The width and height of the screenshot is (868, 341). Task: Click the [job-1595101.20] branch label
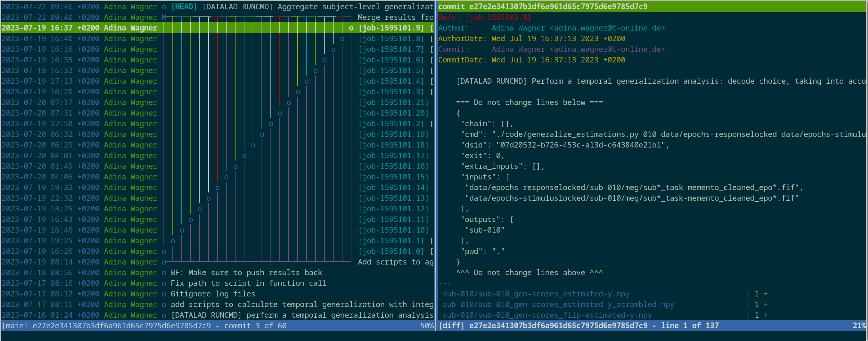coord(393,113)
